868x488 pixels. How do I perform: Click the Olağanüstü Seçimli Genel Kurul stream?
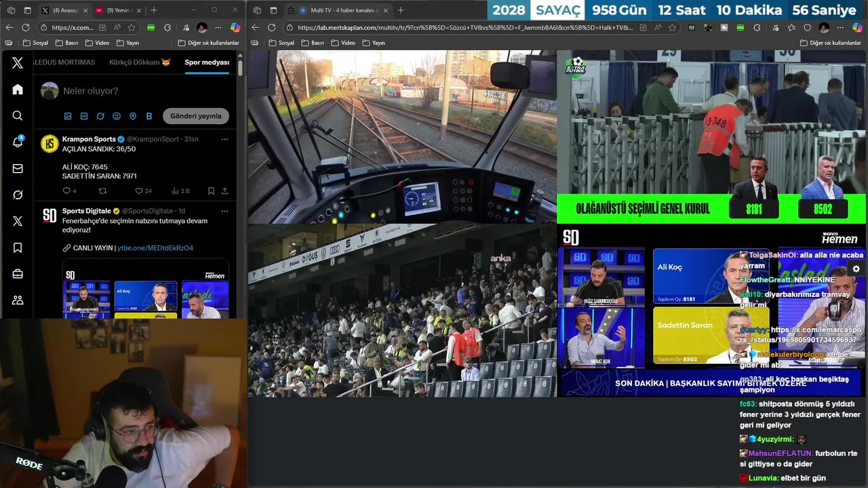[711, 137]
